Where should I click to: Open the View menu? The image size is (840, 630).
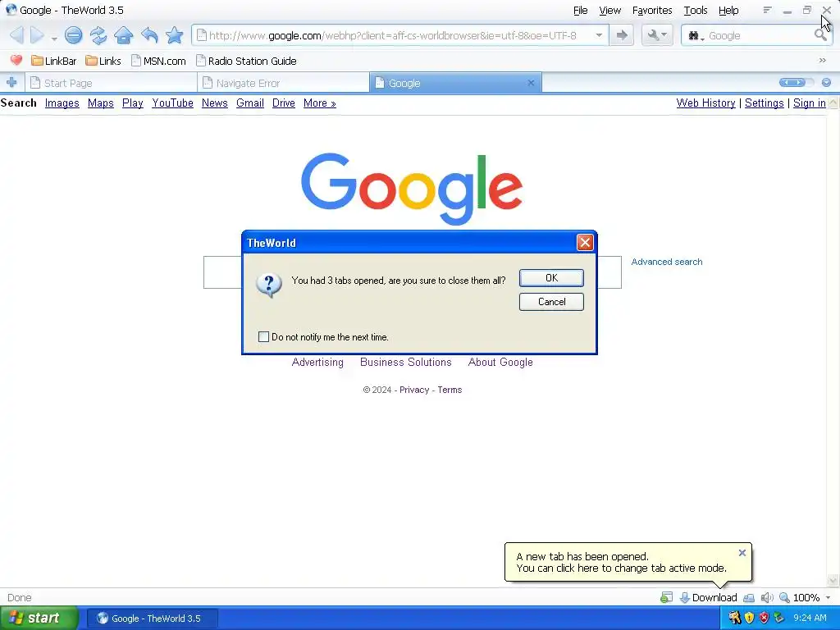point(609,10)
